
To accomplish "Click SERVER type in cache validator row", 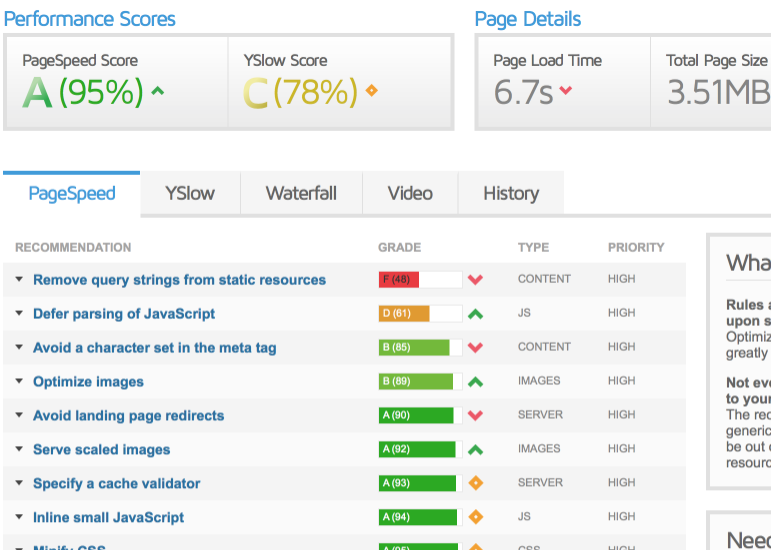I will click(540, 482).
